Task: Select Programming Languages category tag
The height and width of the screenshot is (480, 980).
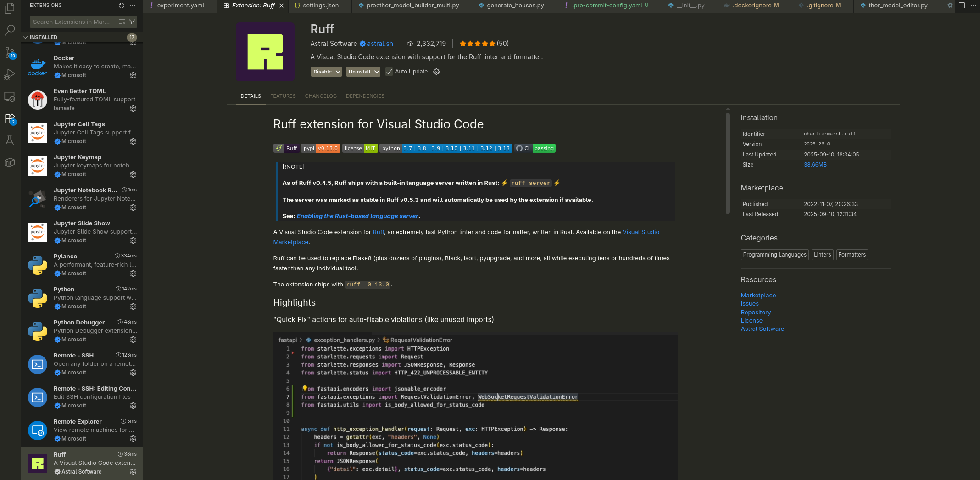Action: 774,255
